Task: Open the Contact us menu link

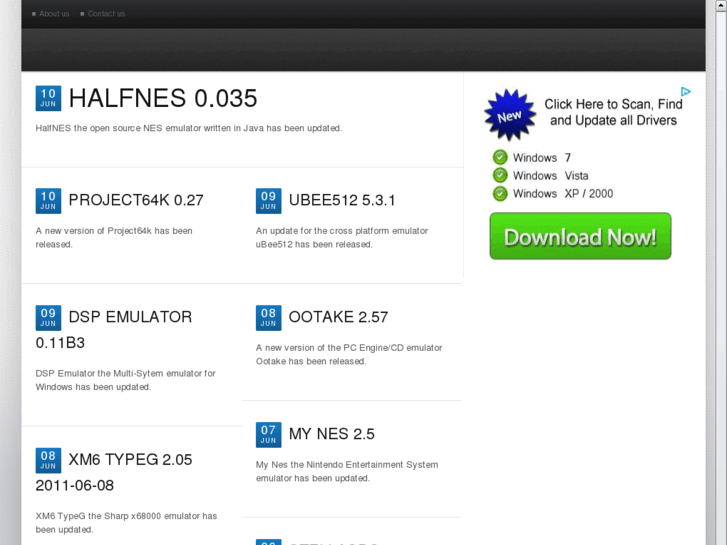Action: (x=106, y=14)
